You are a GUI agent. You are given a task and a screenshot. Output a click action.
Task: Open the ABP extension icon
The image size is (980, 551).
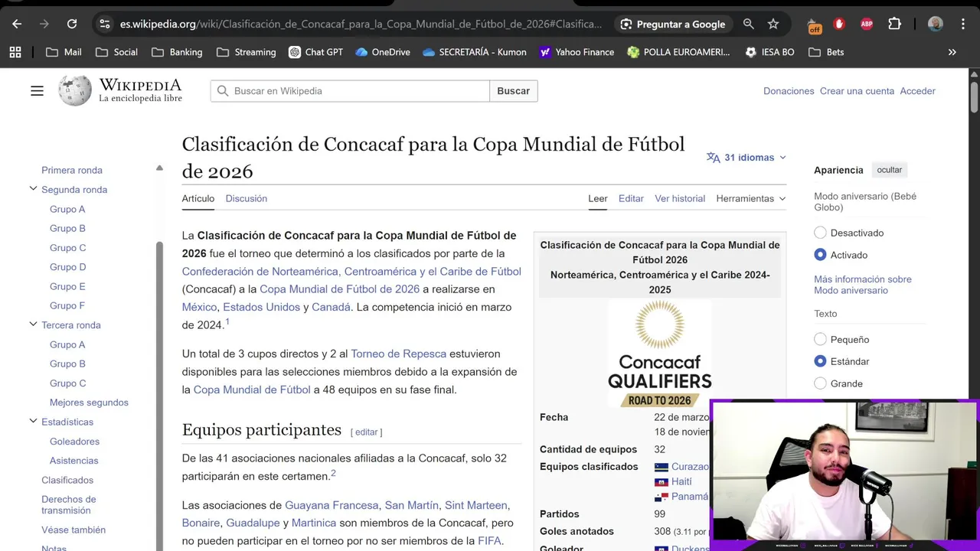[x=867, y=24]
